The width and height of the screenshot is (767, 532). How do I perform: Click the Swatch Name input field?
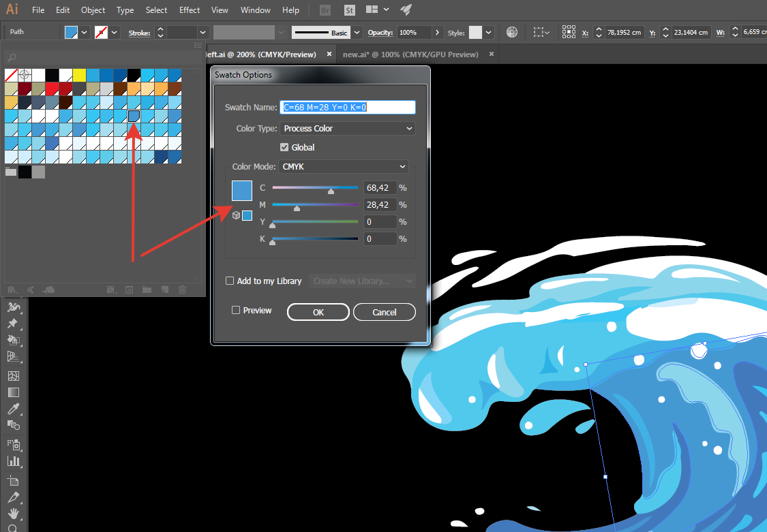point(348,107)
